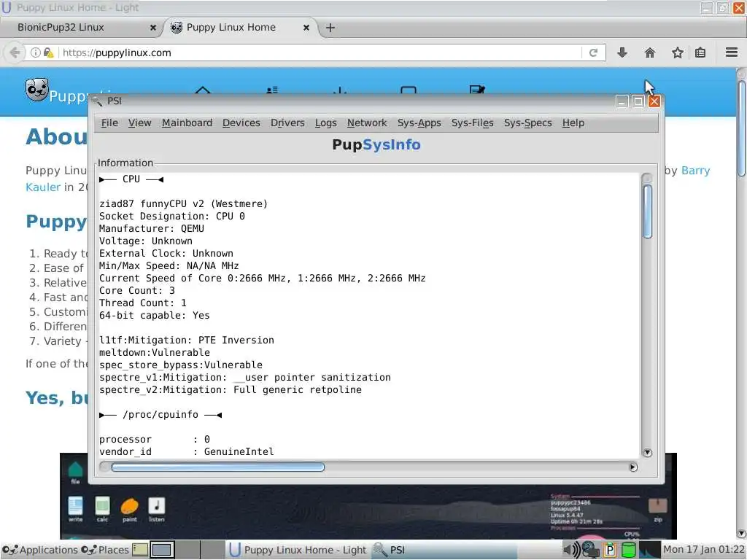Click the Puppy Linux dog logo on webpage
The image size is (747, 560).
pos(36,90)
